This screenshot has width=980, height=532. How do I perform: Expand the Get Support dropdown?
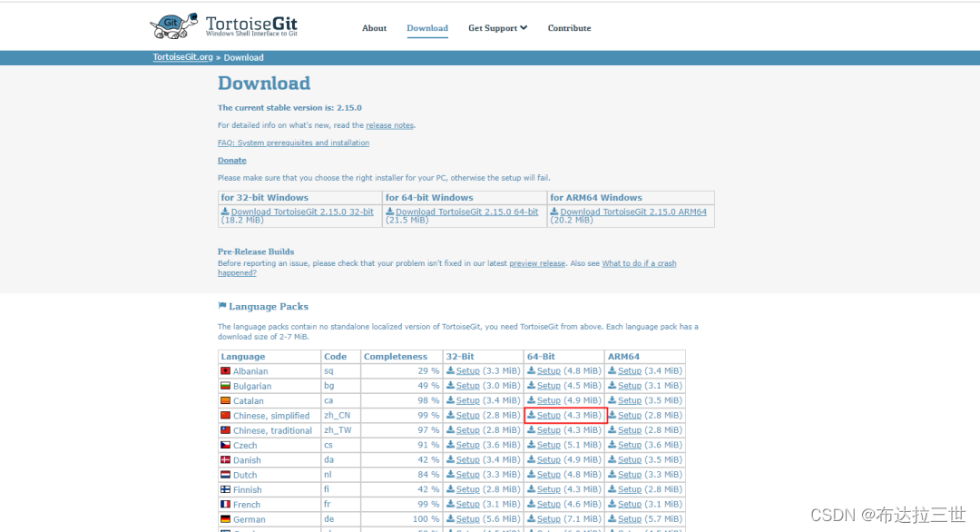497,28
